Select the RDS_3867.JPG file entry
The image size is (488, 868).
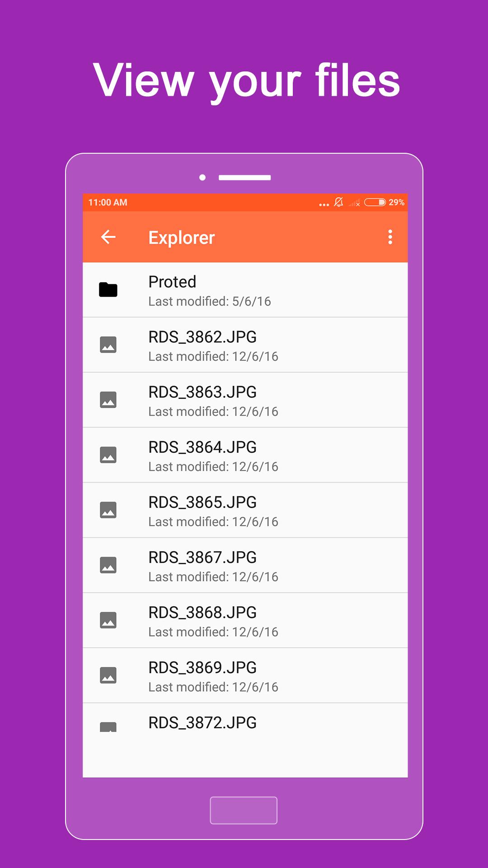[202, 557]
